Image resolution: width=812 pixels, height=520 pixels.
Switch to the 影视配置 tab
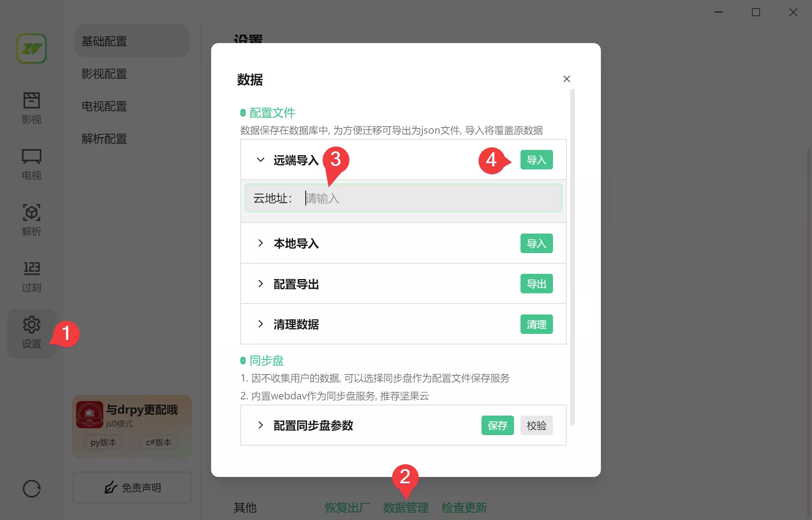(x=104, y=74)
